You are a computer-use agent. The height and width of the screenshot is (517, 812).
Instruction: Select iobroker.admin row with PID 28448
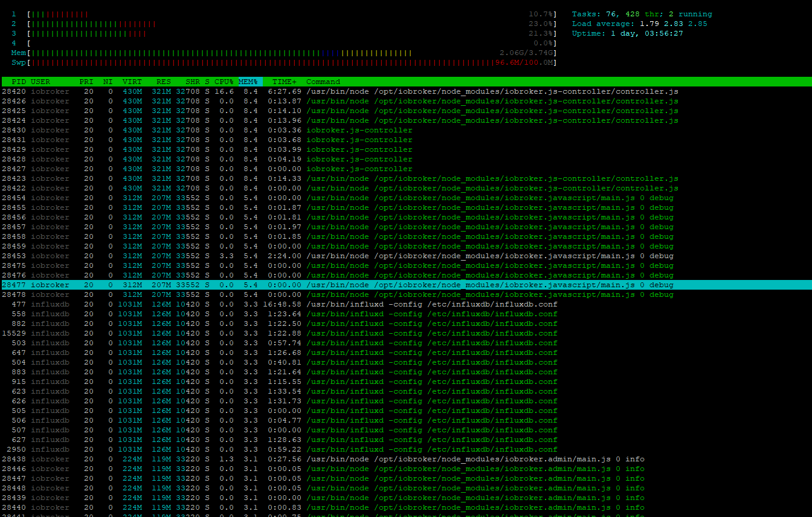pos(406,488)
